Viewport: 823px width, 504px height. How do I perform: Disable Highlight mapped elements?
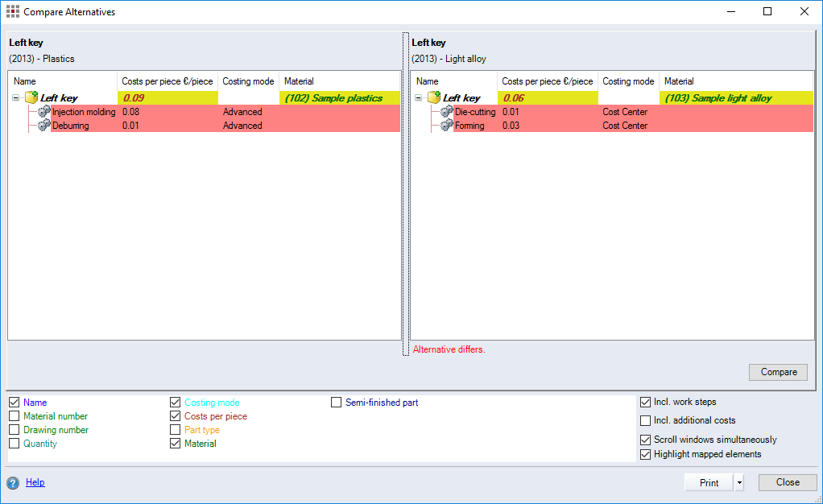tap(646, 453)
